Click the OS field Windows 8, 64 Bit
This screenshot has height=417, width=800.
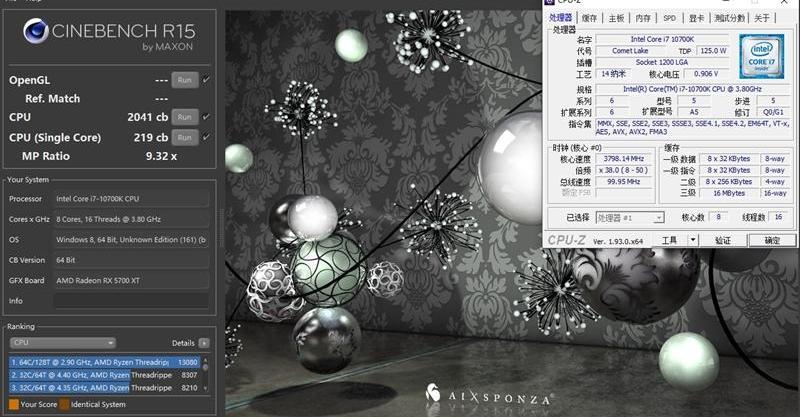131,239
